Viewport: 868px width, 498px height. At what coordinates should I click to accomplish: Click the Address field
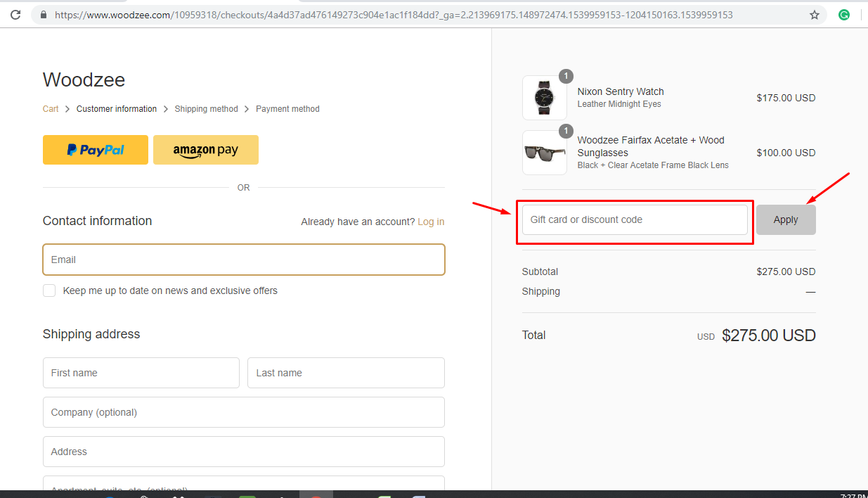point(244,452)
